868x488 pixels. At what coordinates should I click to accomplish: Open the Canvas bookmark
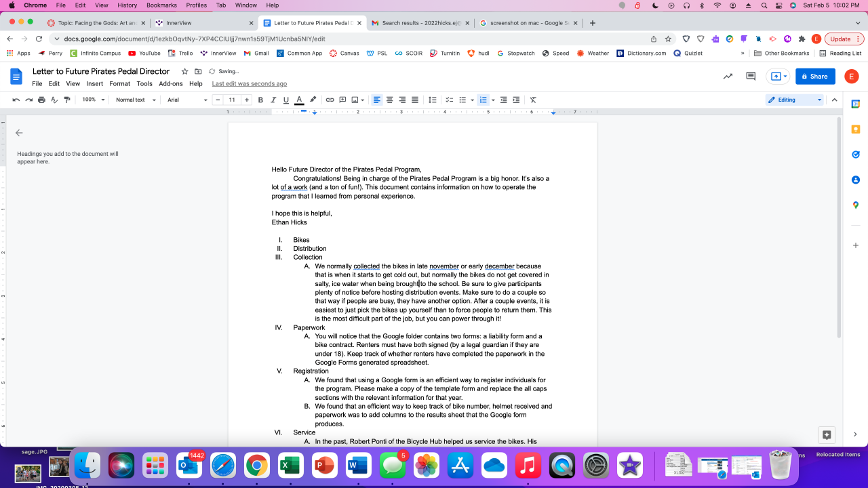(344, 53)
